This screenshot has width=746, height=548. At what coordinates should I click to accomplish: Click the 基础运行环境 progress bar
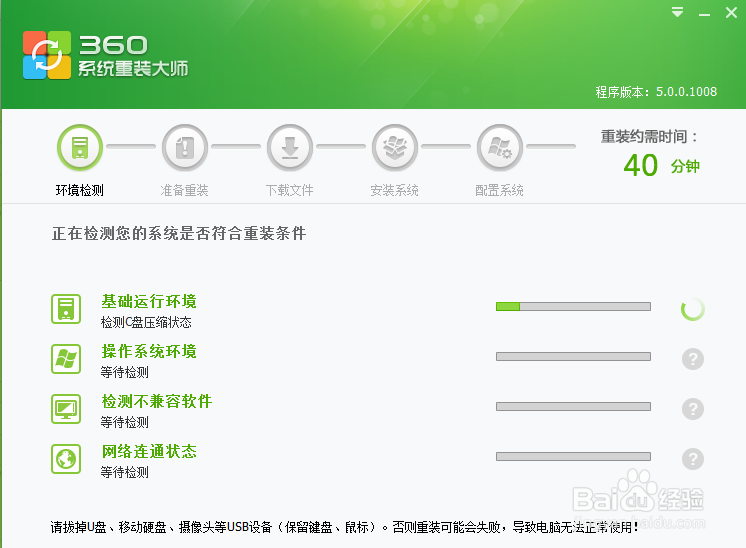[x=573, y=306]
